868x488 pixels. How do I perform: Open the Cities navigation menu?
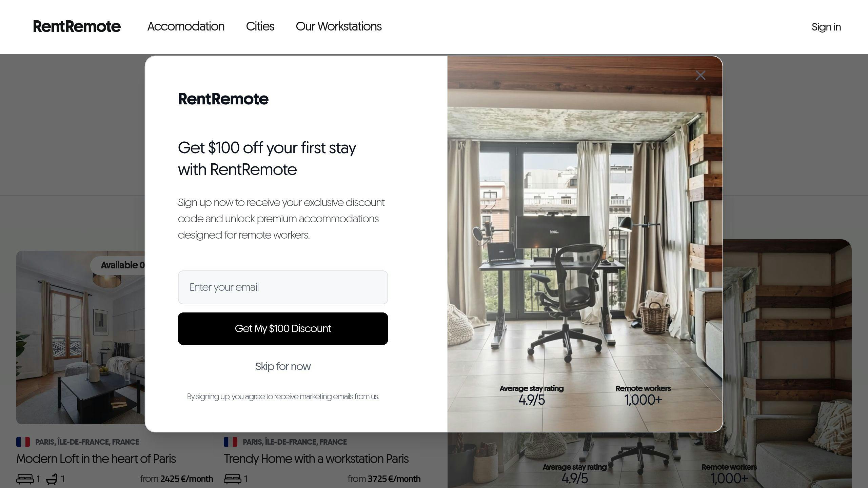click(x=260, y=27)
